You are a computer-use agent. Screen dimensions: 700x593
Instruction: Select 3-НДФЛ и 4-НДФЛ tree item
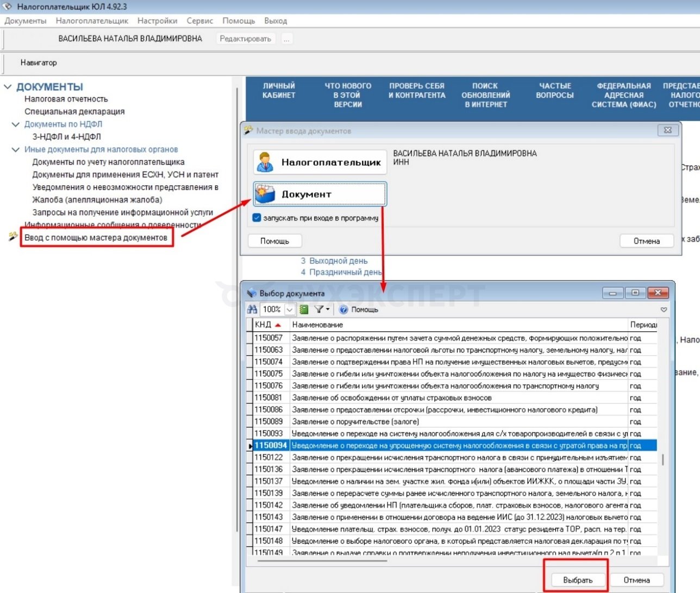pos(66,137)
